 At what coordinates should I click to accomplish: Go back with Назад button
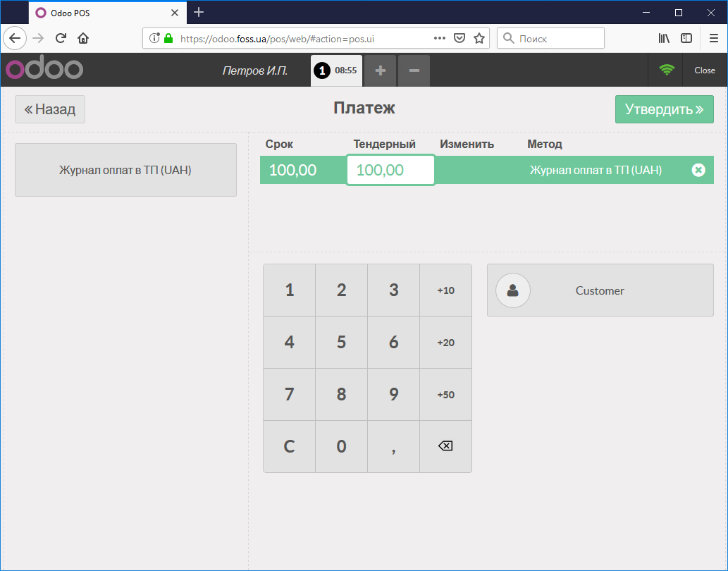[x=50, y=109]
